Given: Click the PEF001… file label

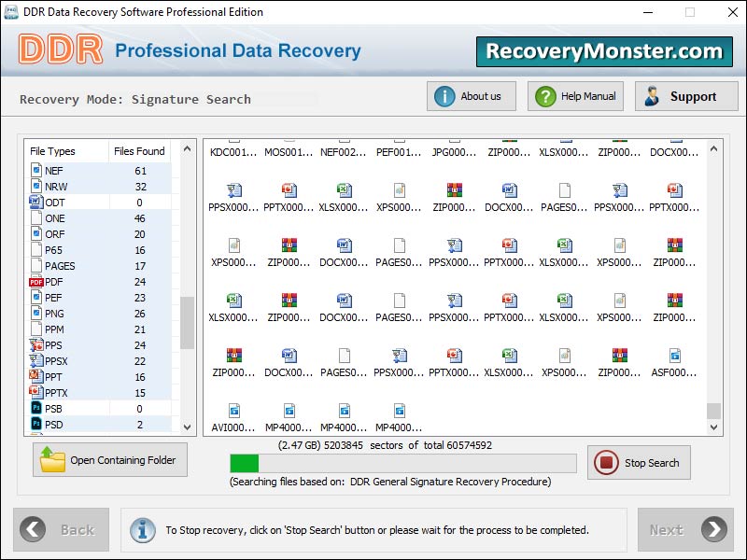Looking at the screenshot, I should tap(399, 152).
